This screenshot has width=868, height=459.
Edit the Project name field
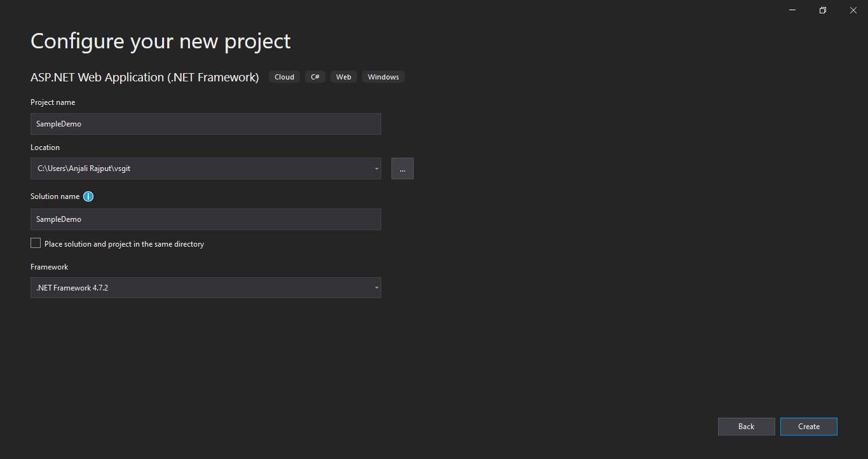pyautogui.click(x=206, y=124)
